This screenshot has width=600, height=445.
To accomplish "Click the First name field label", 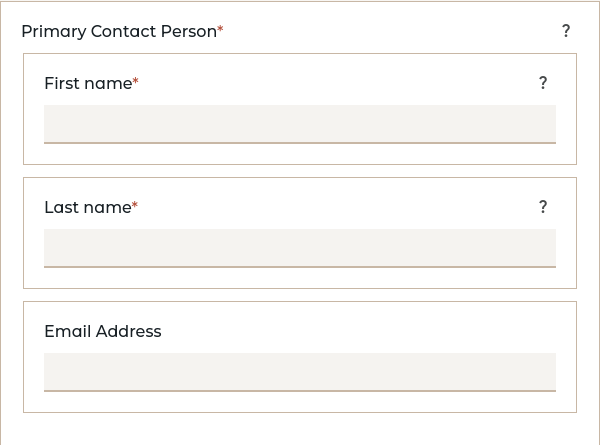I will pos(88,83).
